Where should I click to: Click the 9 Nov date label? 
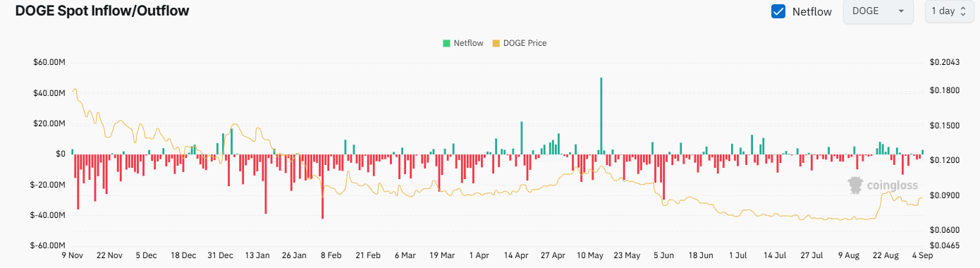pos(73,255)
